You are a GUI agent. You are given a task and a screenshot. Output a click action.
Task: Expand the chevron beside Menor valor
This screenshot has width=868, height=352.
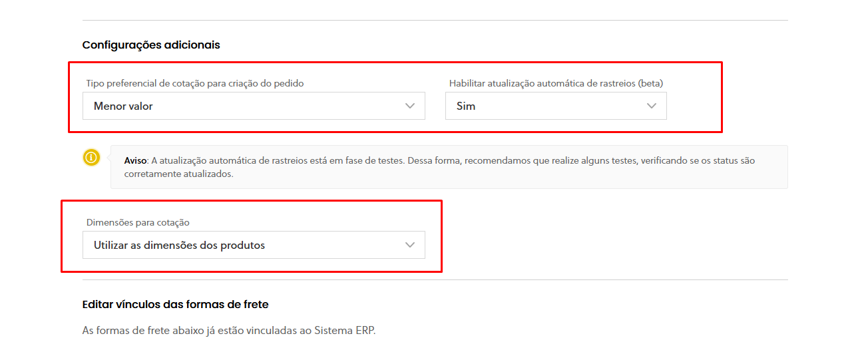(410, 106)
